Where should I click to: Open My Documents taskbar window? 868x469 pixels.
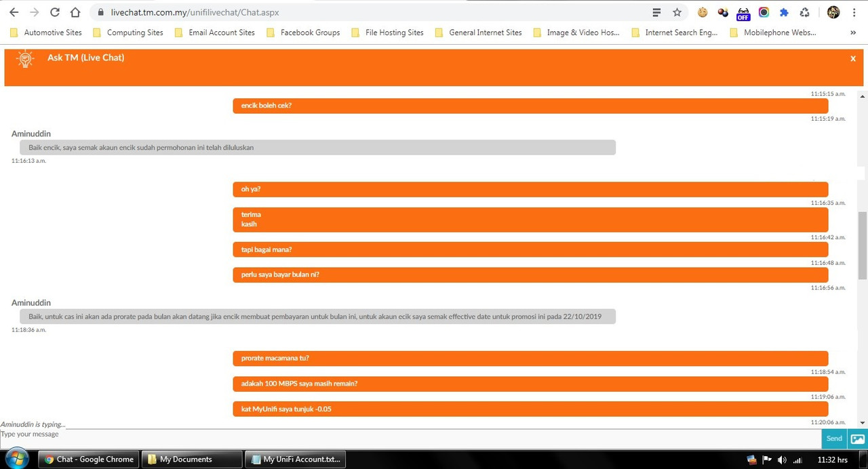pos(192,459)
